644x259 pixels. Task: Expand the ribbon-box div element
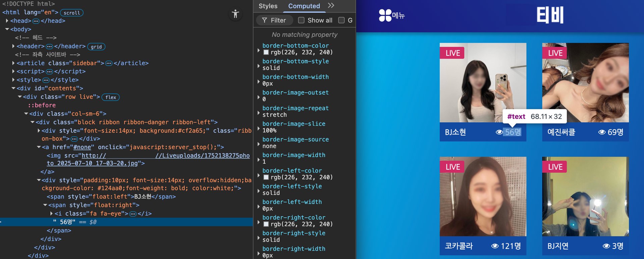(x=39, y=131)
